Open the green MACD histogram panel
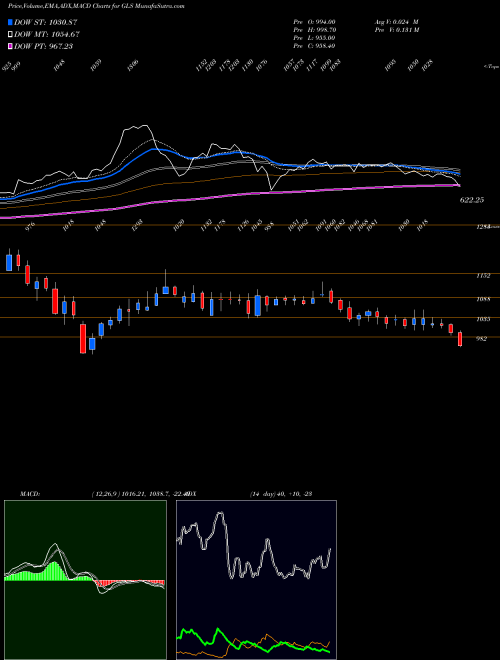The width and height of the screenshot is (500, 660). [85, 580]
